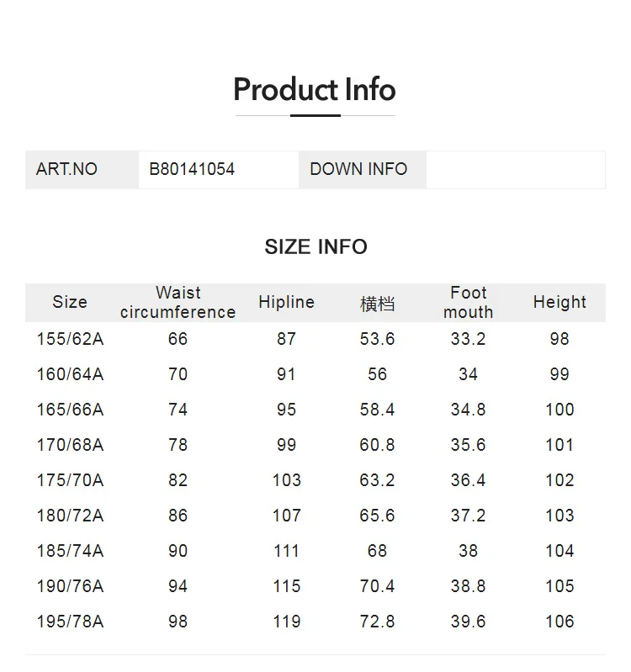Click waist value 74
The width and height of the screenshot is (631, 672).
tap(178, 410)
